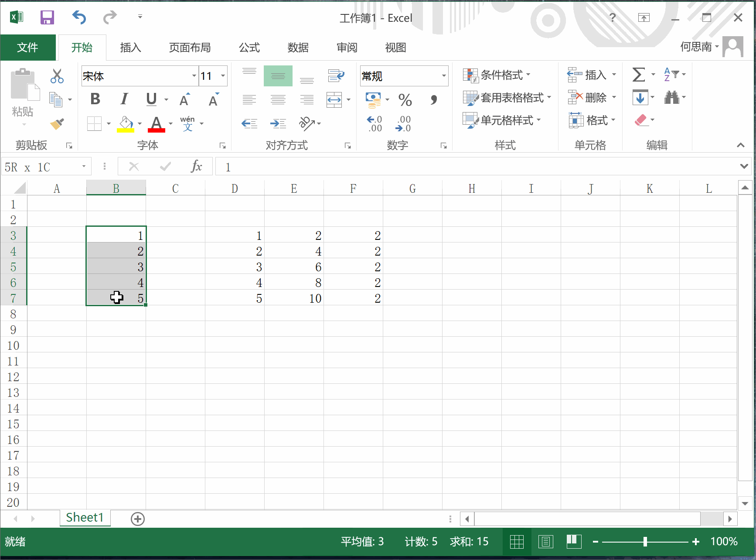This screenshot has width=756, height=560.
Task: Click the Find binoculars icon
Action: point(671,98)
